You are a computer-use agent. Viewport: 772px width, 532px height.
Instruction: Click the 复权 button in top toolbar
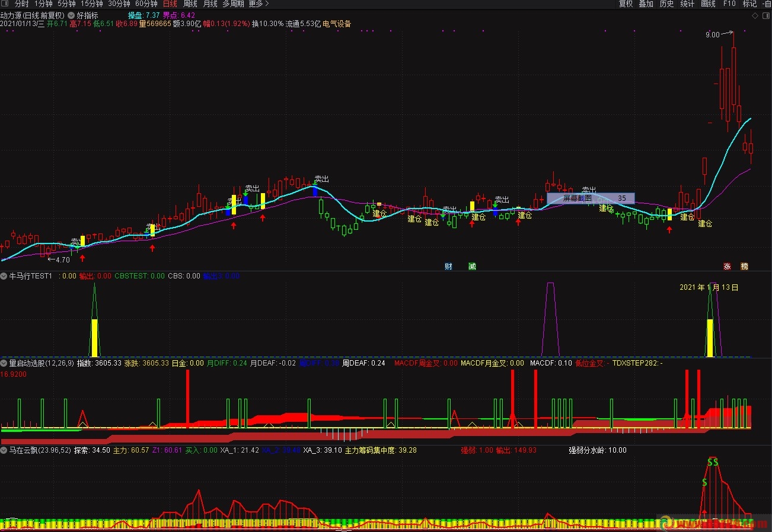(x=626, y=4)
